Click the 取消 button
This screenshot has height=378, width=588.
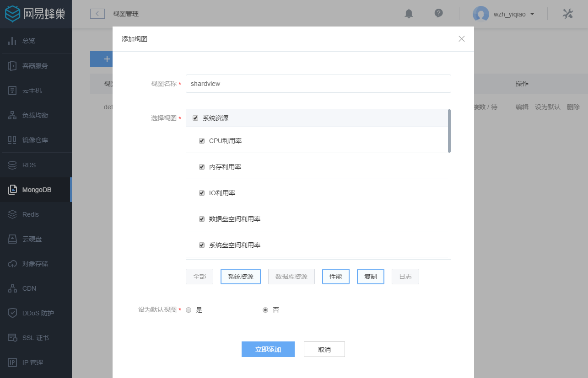point(324,349)
